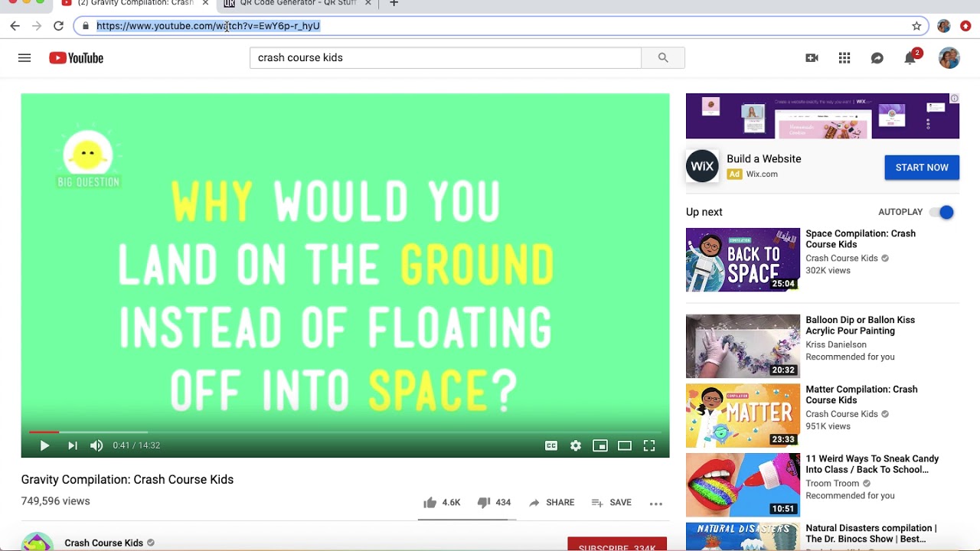The height and width of the screenshot is (551, 980).
Task: Go to YouTube home via logo
Action: point(76,57)
